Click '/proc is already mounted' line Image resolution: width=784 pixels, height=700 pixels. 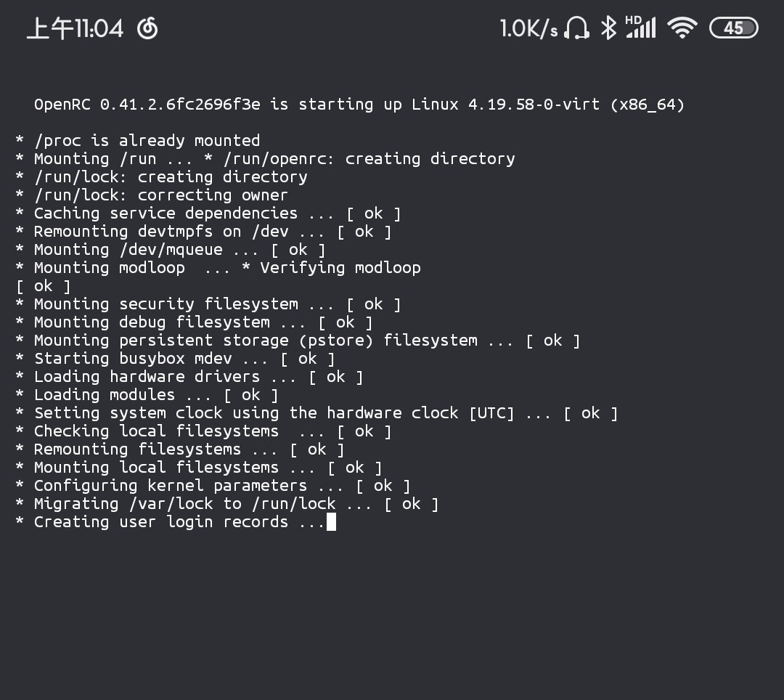click(x=145, y=141)
